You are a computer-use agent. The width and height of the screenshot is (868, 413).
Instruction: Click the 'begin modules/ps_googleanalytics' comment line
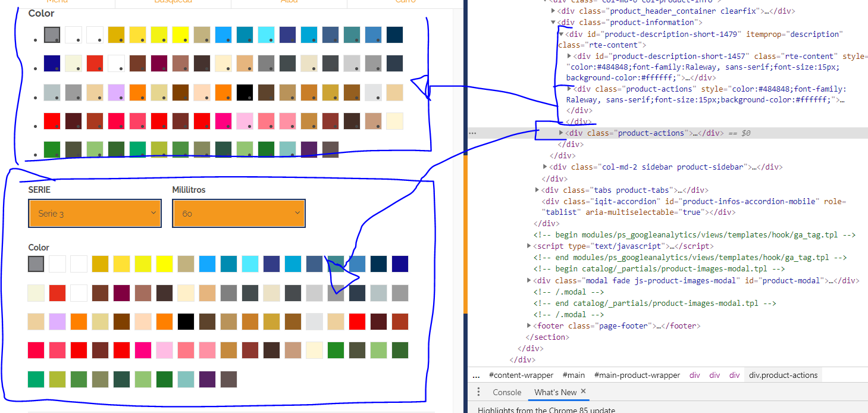(694, 234)
